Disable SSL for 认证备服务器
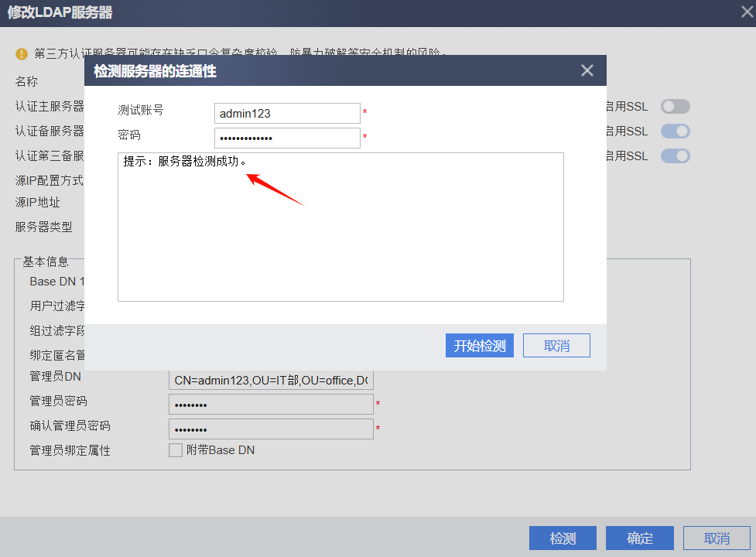The width and height of the screenshot is (756, 557). pos(675,132)
